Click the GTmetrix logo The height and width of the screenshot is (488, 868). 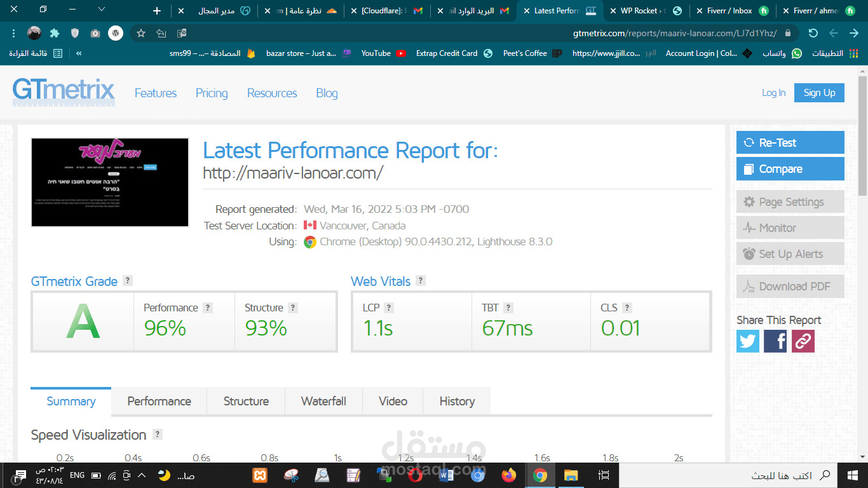(x=64, y=92)
